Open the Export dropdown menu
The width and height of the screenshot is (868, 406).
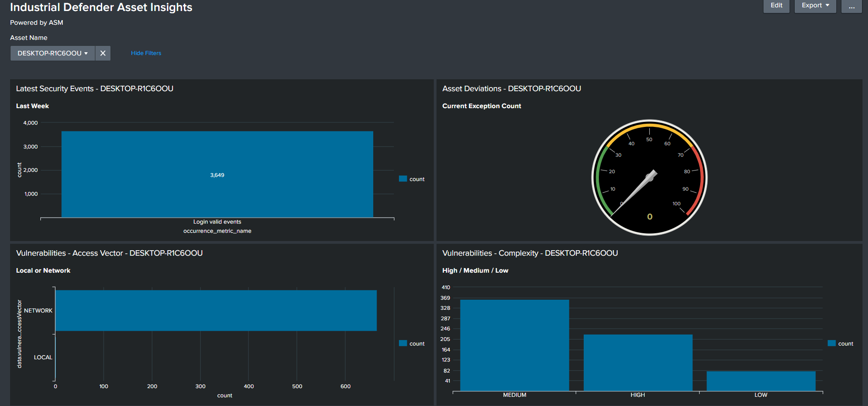tap(815, 6)
